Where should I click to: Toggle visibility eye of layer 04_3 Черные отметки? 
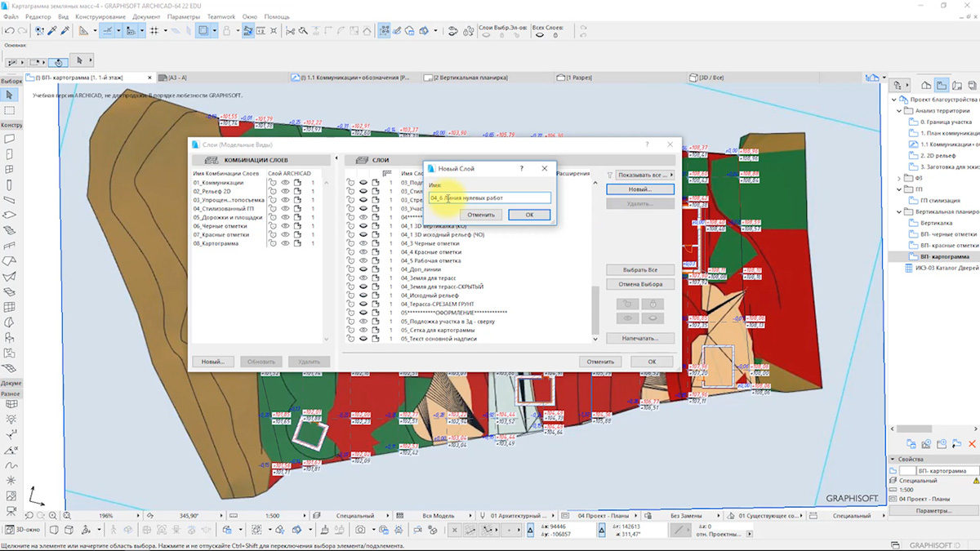[363, 243]
